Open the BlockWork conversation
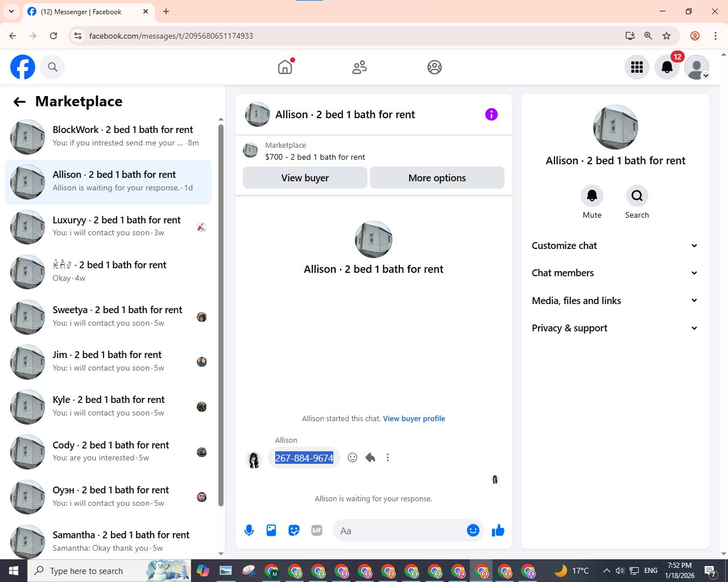 click(x=108, y=137)
